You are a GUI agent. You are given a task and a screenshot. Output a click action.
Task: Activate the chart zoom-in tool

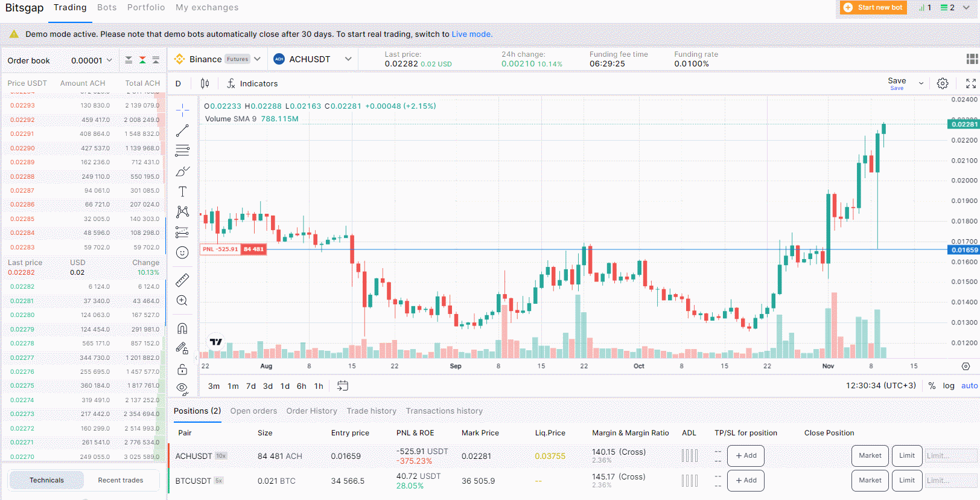point(182,301)
